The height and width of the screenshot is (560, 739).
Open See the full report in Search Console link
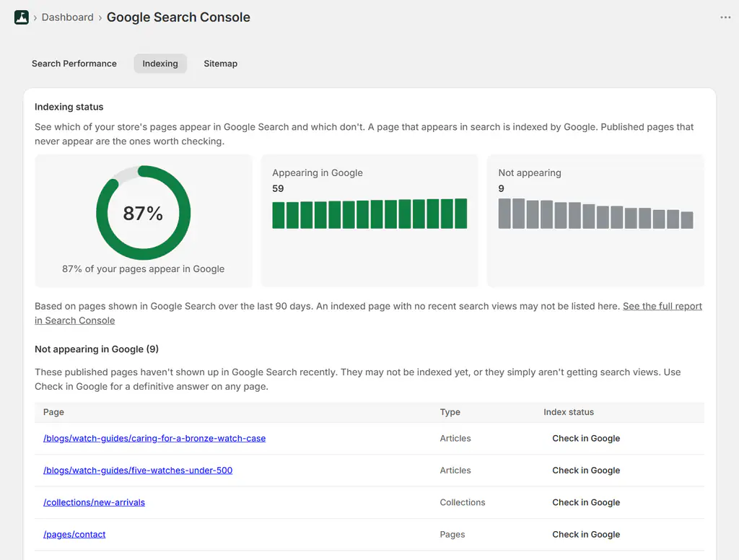(663, 307)
